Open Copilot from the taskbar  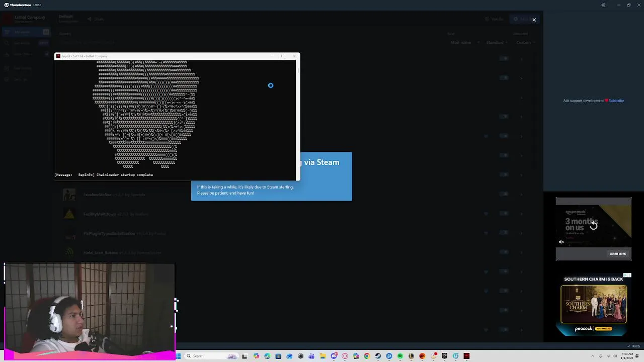click(256, 356)
